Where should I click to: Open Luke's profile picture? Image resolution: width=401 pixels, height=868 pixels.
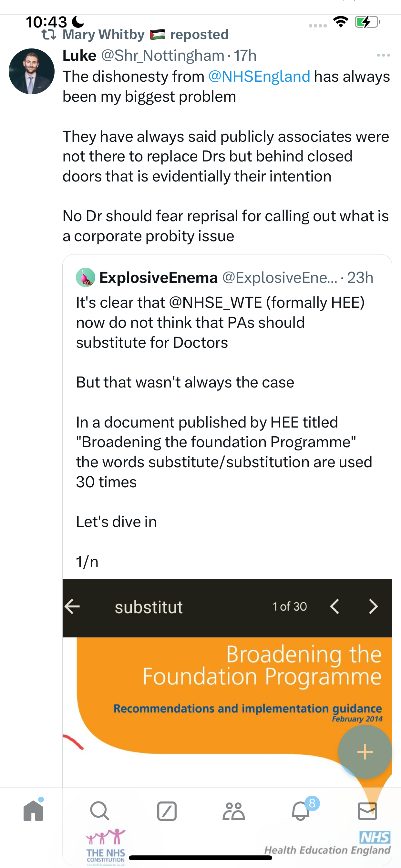click(31, 71)
